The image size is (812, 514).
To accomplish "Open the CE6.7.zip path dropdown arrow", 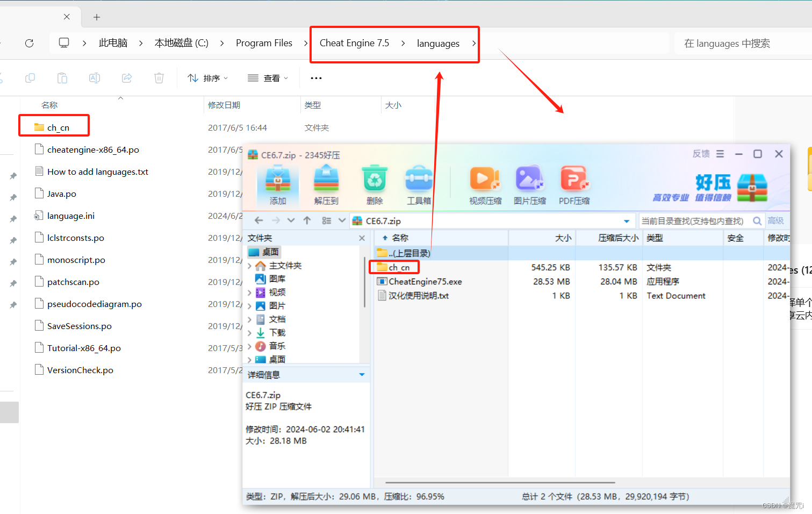I will point(627,221).
